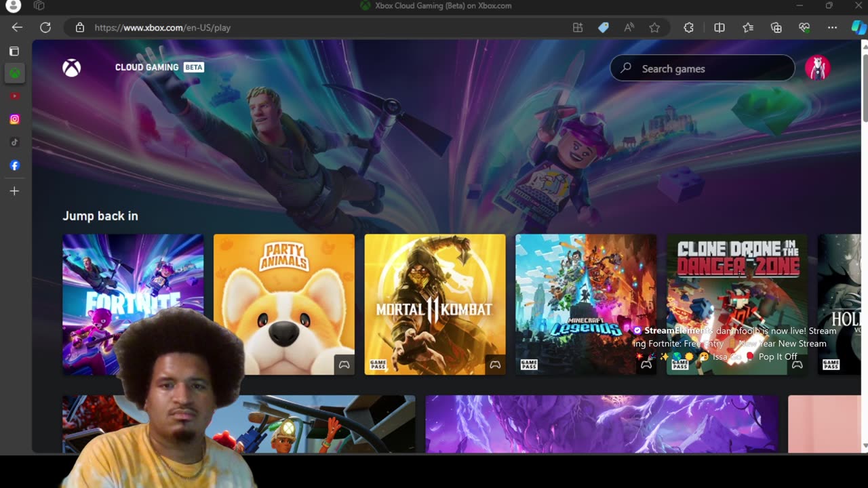
Task: Open the purple lightning promo banner
Action: 601,424
